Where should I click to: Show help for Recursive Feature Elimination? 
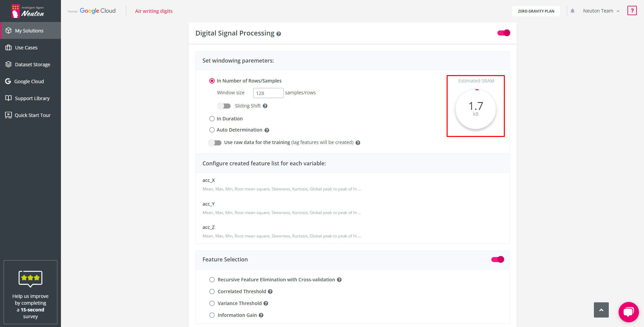[339, 280]
